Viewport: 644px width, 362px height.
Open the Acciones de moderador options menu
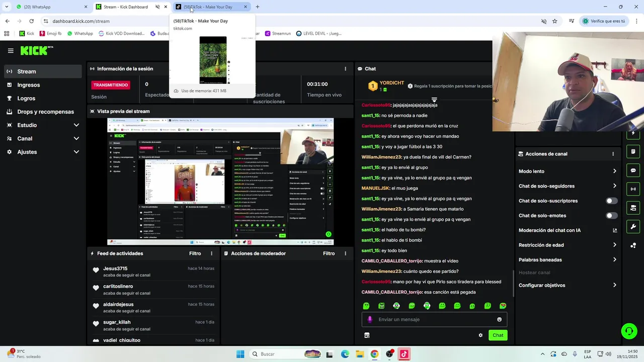(x=345, y=253)
